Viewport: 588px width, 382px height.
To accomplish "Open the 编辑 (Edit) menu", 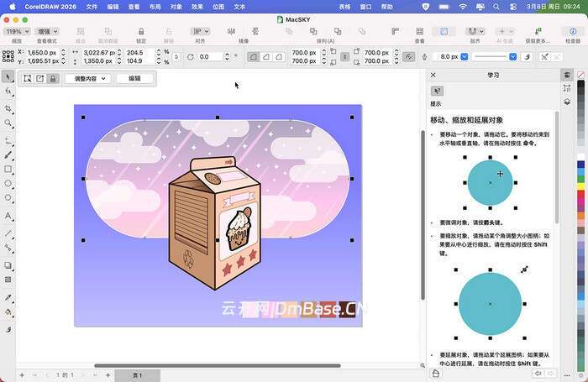I will [113, 7].
